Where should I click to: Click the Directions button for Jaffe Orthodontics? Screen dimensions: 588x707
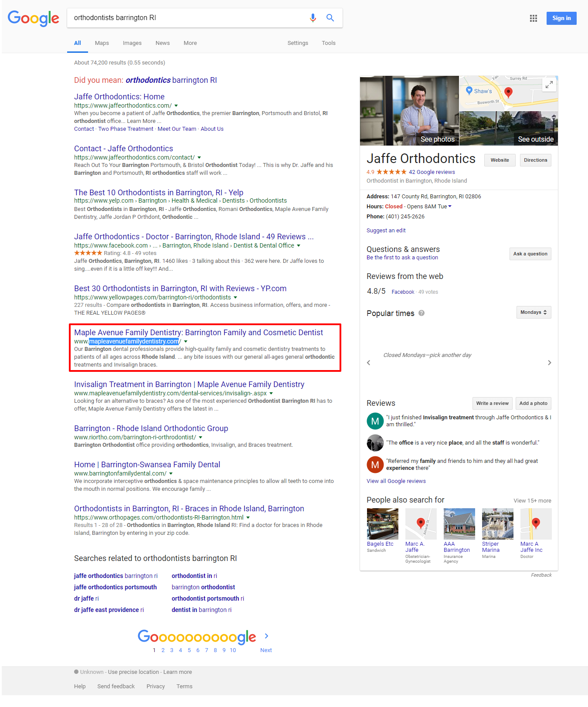pyautogui.click(x=535, y=160)
